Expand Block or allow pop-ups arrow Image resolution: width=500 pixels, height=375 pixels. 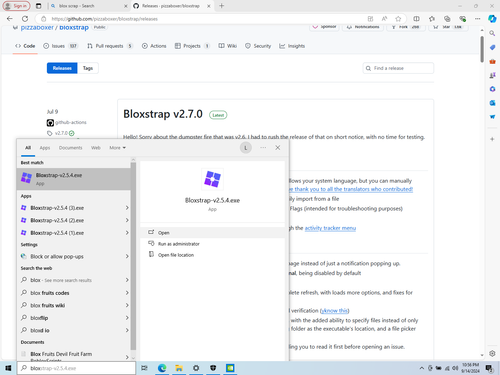pyautogui.click(x=127, y=256)
